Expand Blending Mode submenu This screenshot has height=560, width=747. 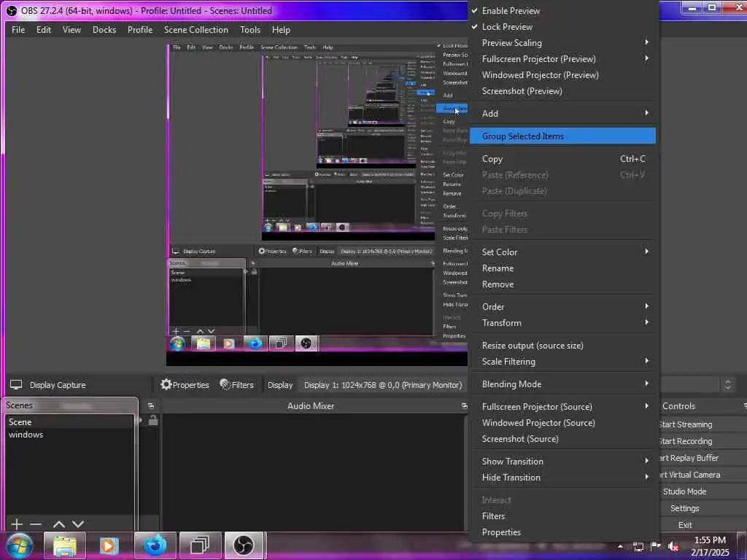tap(562, 384)
